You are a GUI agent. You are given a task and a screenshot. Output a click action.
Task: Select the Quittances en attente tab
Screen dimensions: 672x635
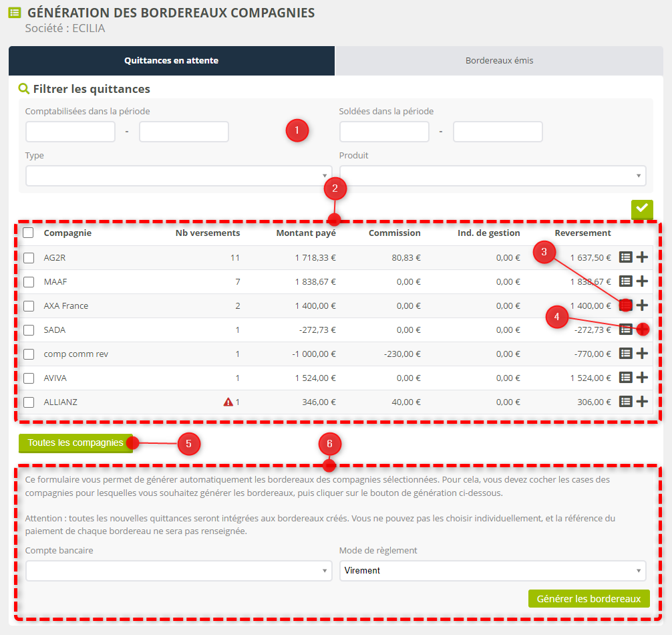coord(171,61)
